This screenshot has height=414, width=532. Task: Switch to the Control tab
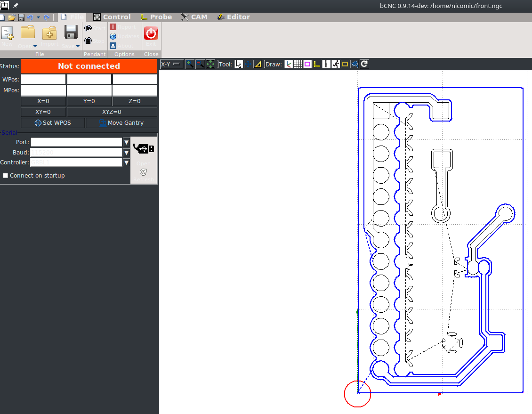tap(112, 17)
